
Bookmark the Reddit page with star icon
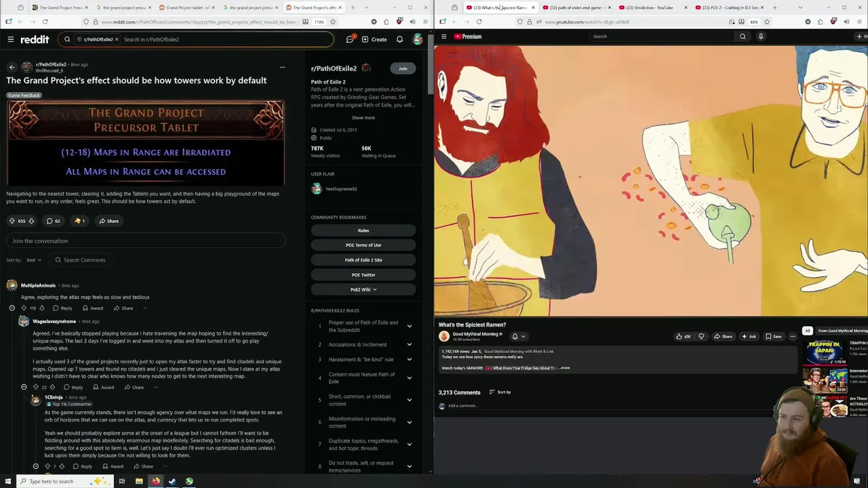pyautogui.click(x=333, y=22)
